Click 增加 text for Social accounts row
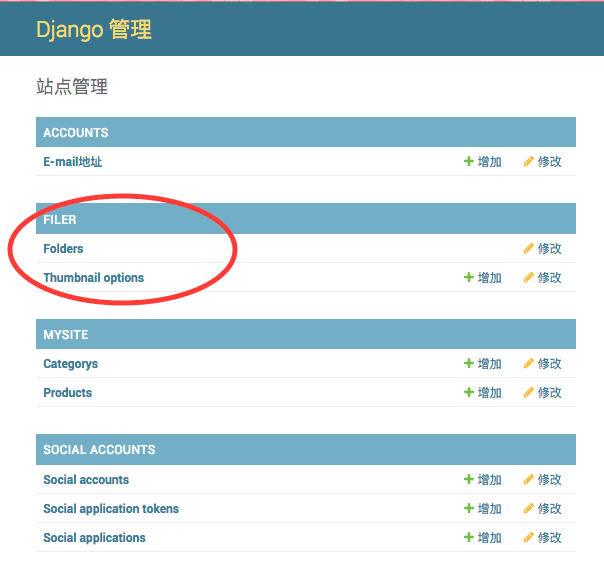This screenshot has height=574, width=604. pos(490,480)
